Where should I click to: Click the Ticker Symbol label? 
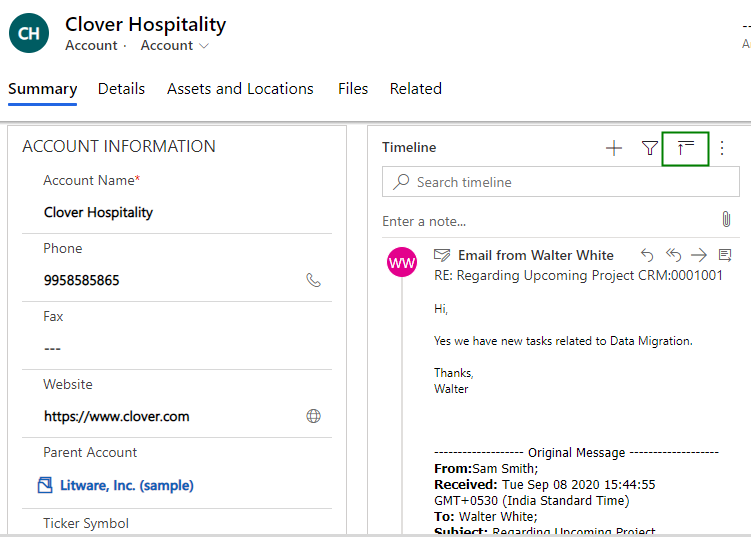86,523
